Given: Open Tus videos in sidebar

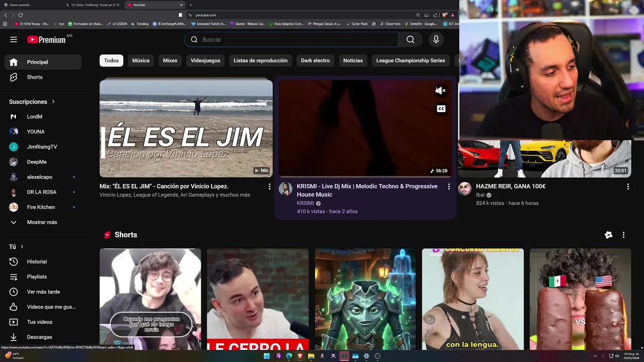Looking at the screenshot, I should (x=43, y=322).
